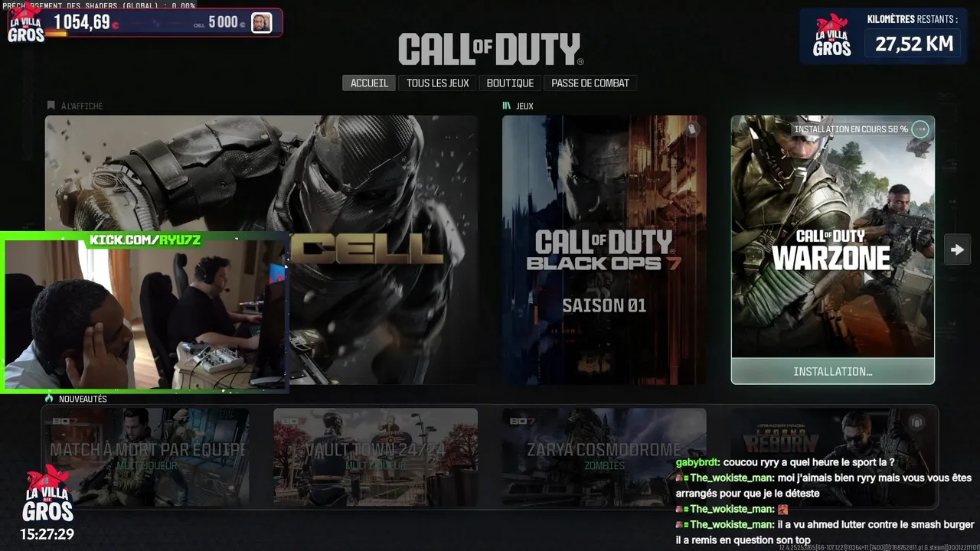Viewport: 980px width, 551px height.
Task: Open the Call of Duty Warzone card
Action: point(833,249)
